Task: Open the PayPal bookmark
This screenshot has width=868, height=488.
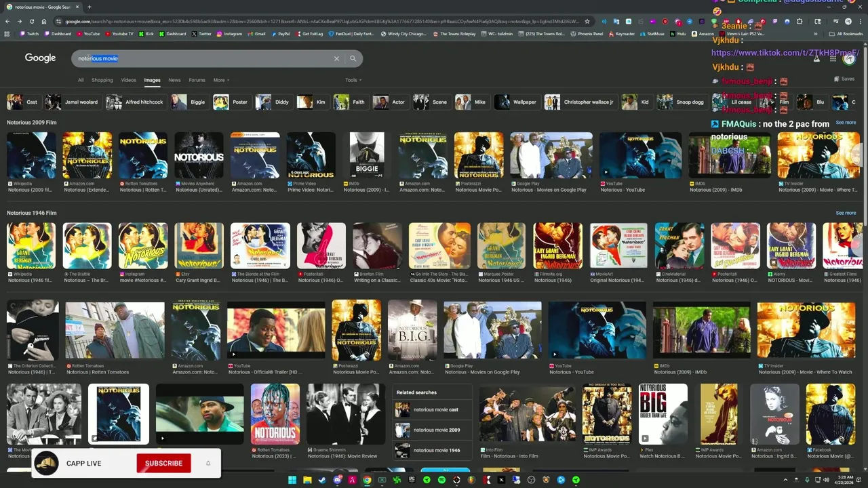Action: tap(280, 33)
